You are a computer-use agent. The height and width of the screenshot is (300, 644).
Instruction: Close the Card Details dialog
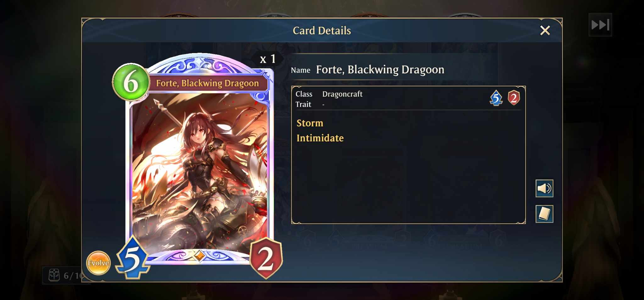tap(545, 30)
